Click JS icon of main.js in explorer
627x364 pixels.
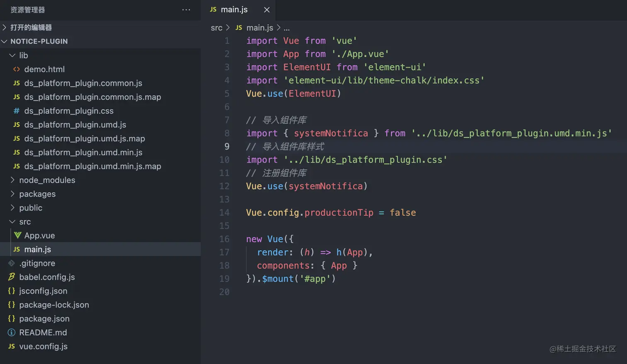pyautogui.click(x=17, y=249)
